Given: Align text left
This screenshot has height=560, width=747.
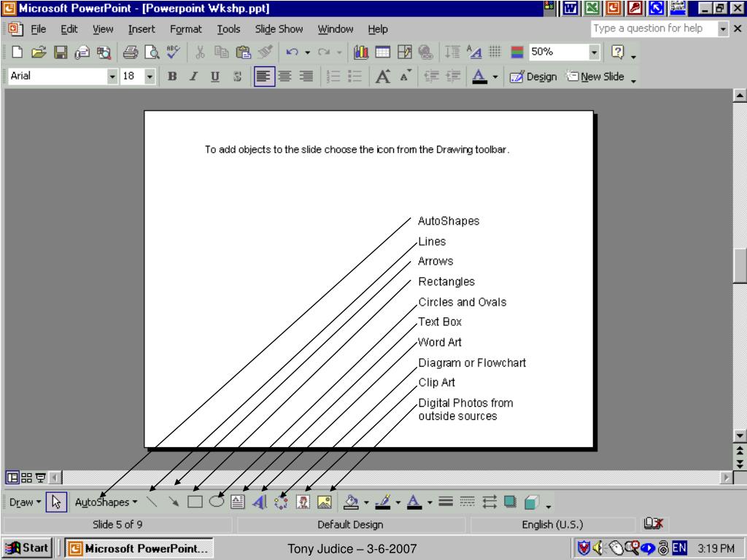Looking at the screenshot, I should pos(264,76).
